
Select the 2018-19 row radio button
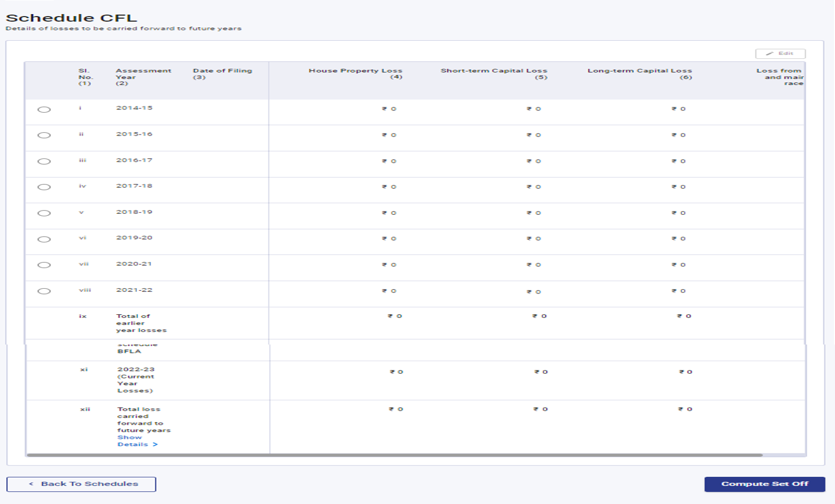44,213
